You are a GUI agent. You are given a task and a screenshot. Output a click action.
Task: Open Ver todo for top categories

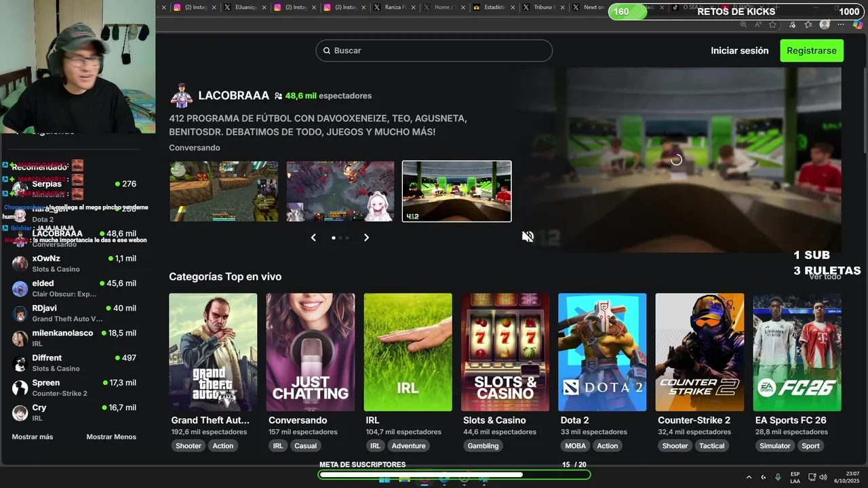coord(825,277)
